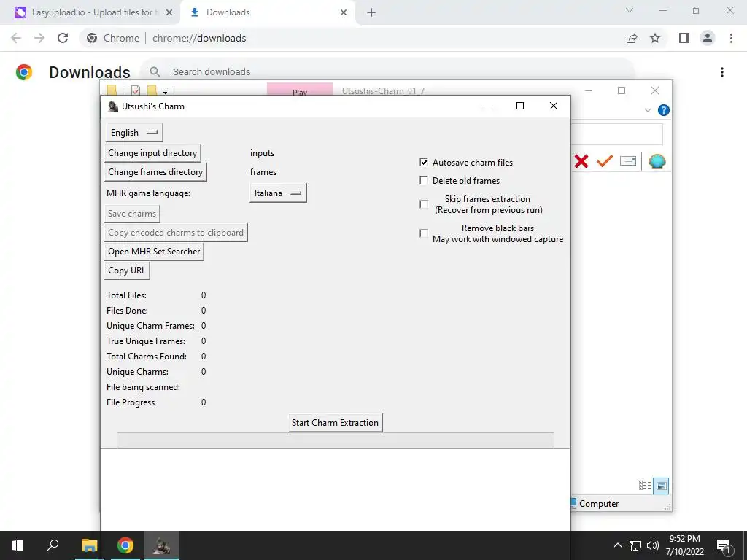Click the properties checkmark icon in Explorer title bar

point(135,90)
